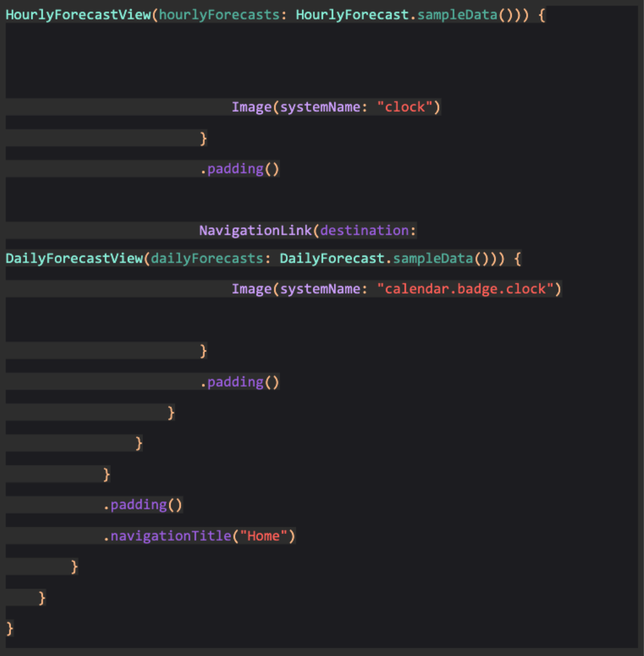Click the "clock" string literal

click(x=405, y=107)
